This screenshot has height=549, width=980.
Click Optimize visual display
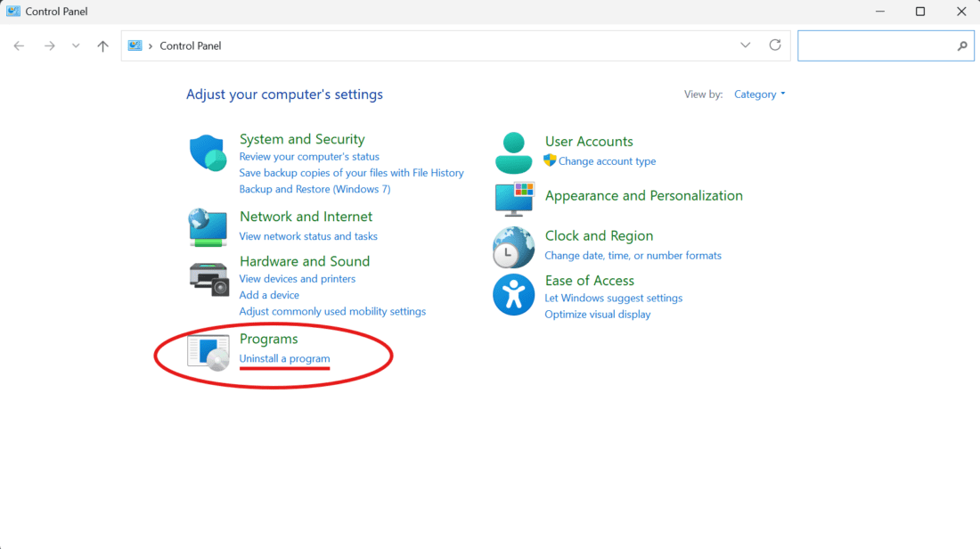(x=597, y=315)
